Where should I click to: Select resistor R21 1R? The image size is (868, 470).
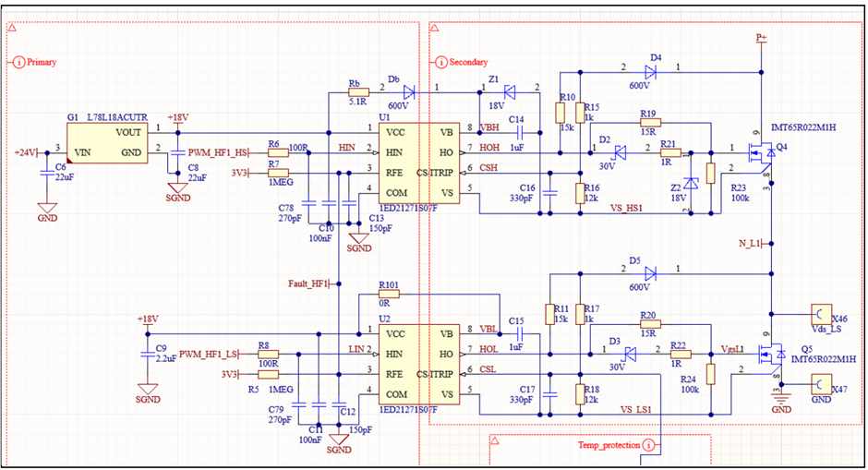(x=670, y=152)
